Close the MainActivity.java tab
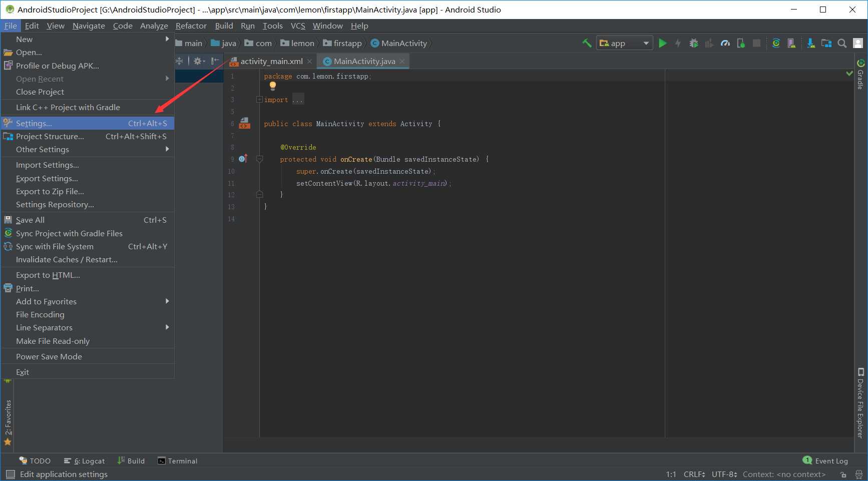The width and height of the screenshot is (868, 481). (402, 61)
